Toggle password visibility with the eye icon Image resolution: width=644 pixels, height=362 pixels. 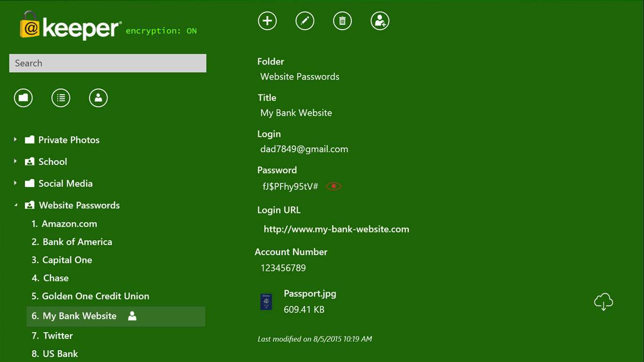tap(333, 186)
